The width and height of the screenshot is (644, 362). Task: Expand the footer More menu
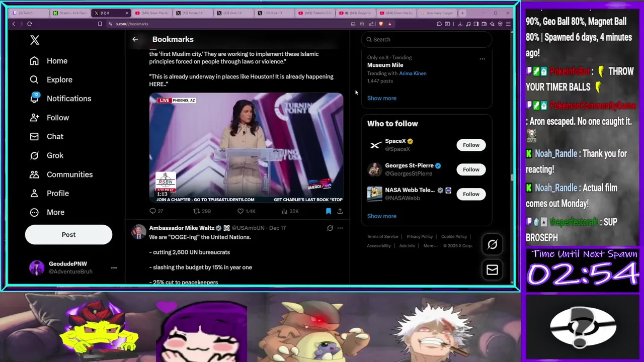point(430,246)
